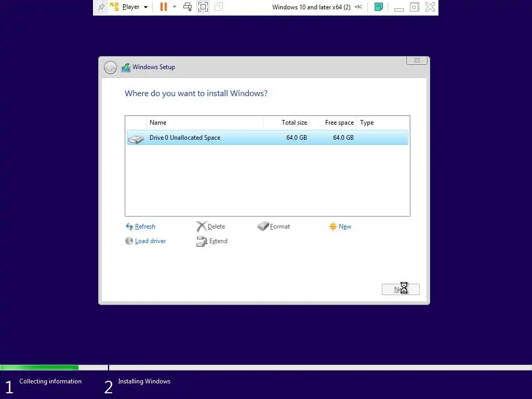Click the Refresh link
532x399 pixels.
[145, 227]
